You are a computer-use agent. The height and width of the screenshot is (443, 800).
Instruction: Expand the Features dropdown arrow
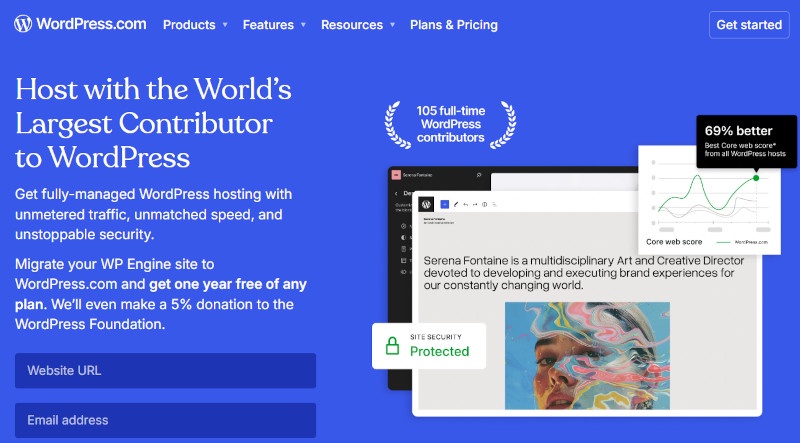tap(303, 24)
